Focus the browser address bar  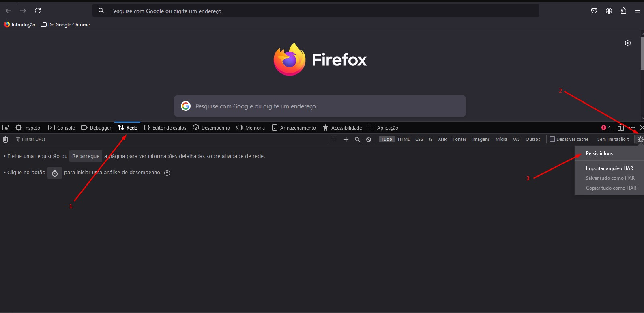pyautogui.click(x=316, y=11)
